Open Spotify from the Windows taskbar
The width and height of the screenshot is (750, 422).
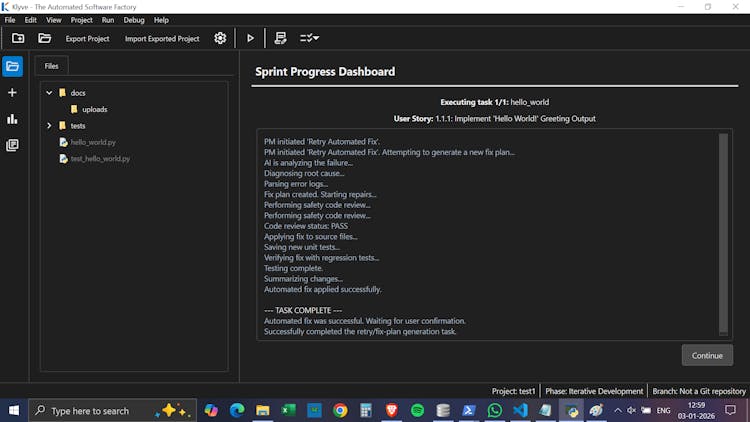pos(418,410)
